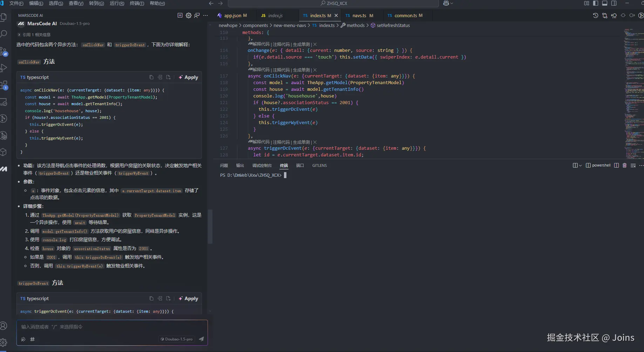This screenshot has width=644, height=352.
Task: Open more actions in MarsCode AI header
Action: tap(205, 15)
